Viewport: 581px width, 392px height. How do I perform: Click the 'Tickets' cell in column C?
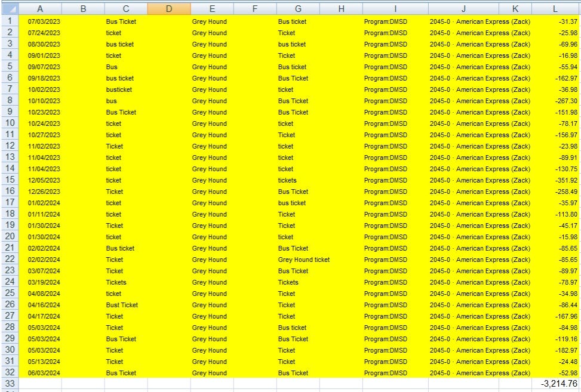coord(126,282)
